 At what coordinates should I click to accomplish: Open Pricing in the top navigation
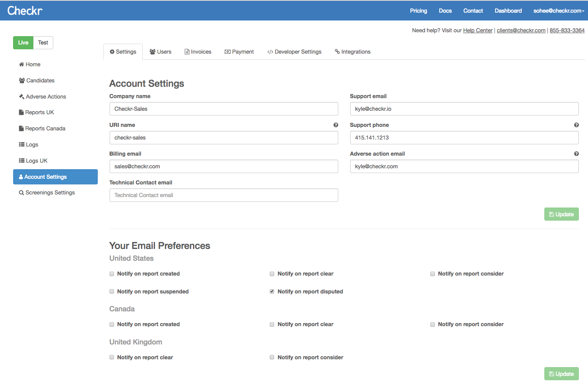pyautogui.click(x=418, y=11)
